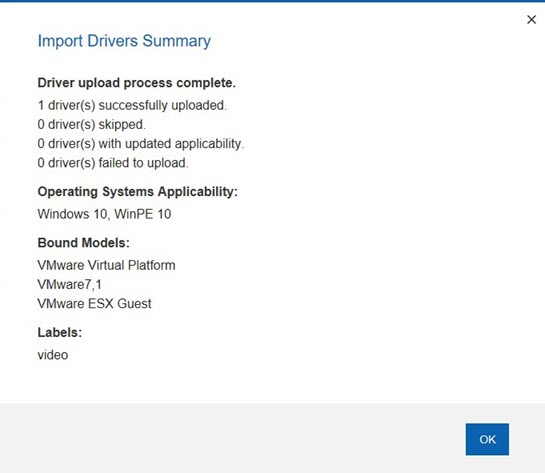Close the Import Drivers Summary dialog
The height and width of the screenshot is (473, 545).
[x=531, y=19]
